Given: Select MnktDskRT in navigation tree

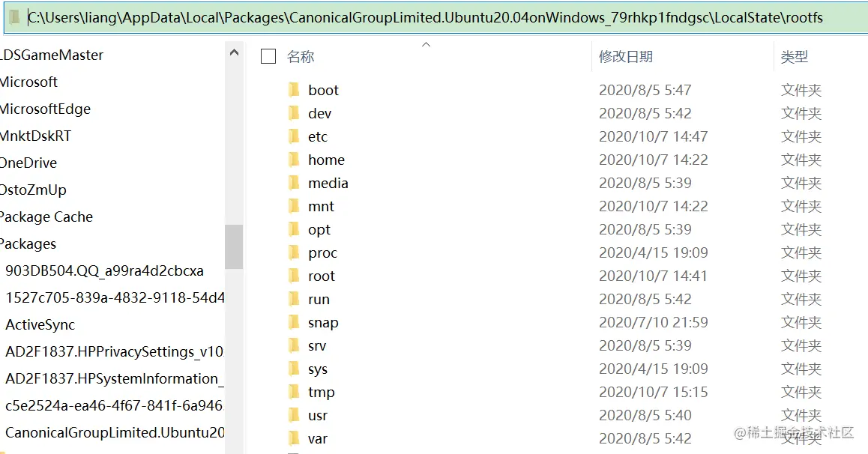Looking at the screenshot, I should [36, 136].
